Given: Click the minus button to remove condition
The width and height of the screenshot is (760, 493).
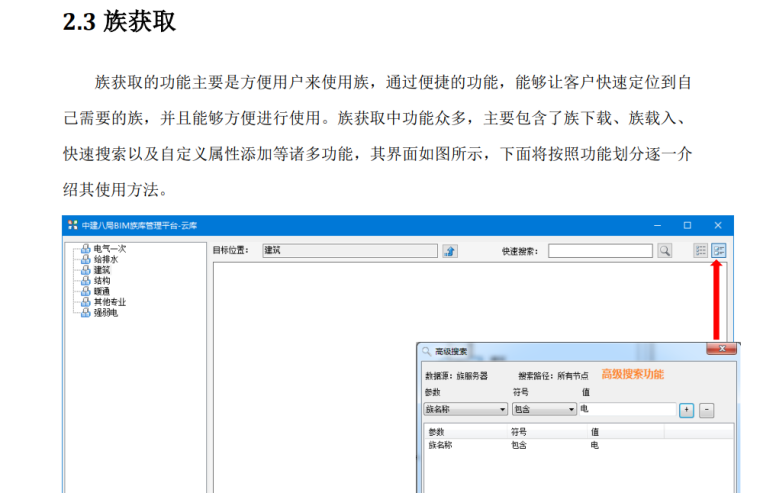Looking at the screenshot, I should (706, 410).
